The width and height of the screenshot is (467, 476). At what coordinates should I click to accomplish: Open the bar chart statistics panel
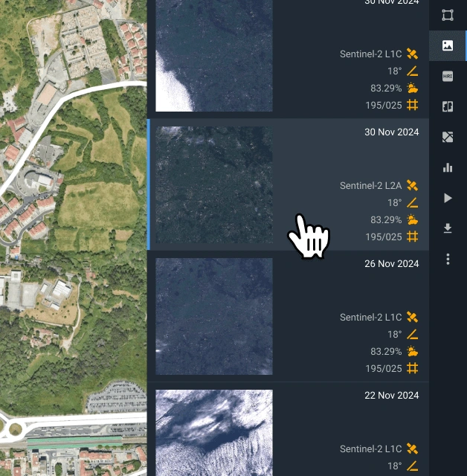coord(448,167)
